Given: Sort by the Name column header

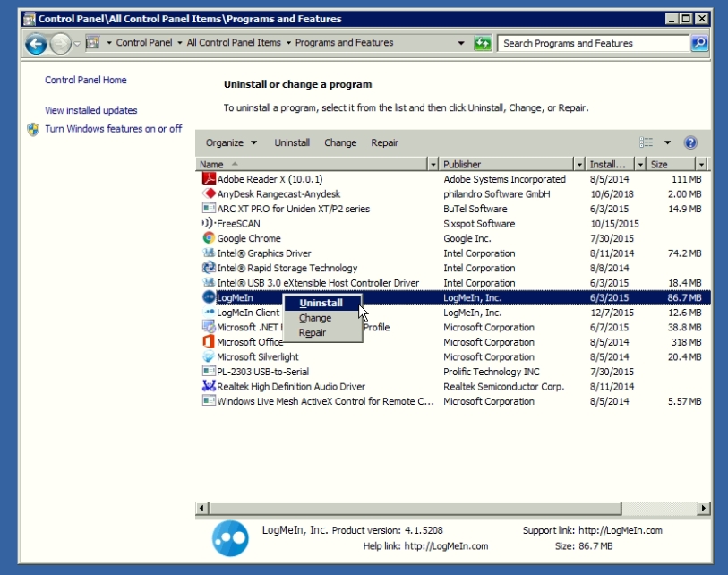Looking at the screenshot, I should [311, 165].
